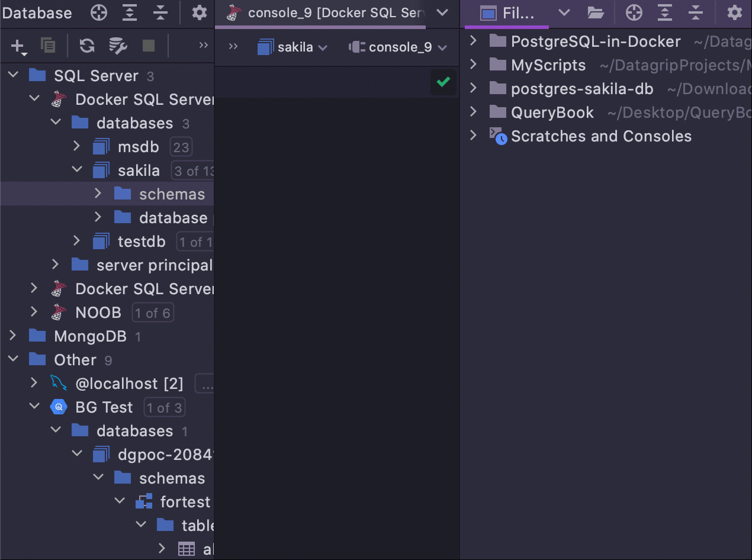Expand the MongoDB group
The height and width of the screenshot is (560, 752).
[13, 336]
